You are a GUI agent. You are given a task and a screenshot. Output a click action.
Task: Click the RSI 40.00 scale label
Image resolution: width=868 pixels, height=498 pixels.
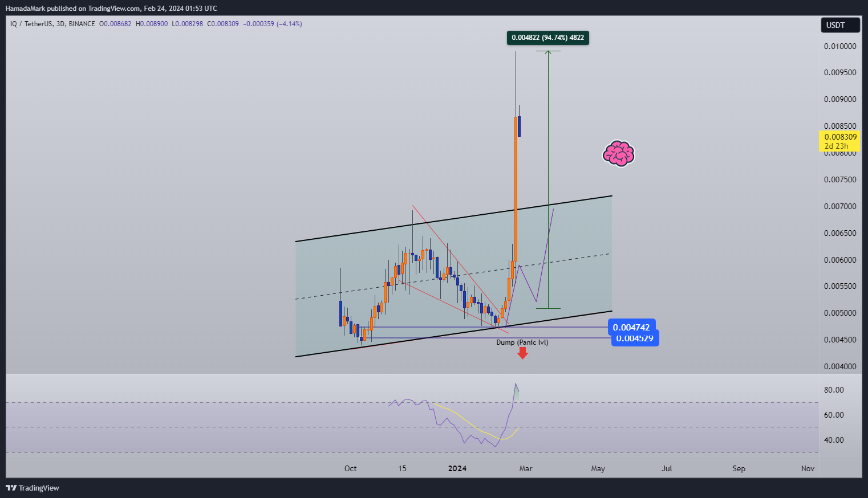pos(834,440)
